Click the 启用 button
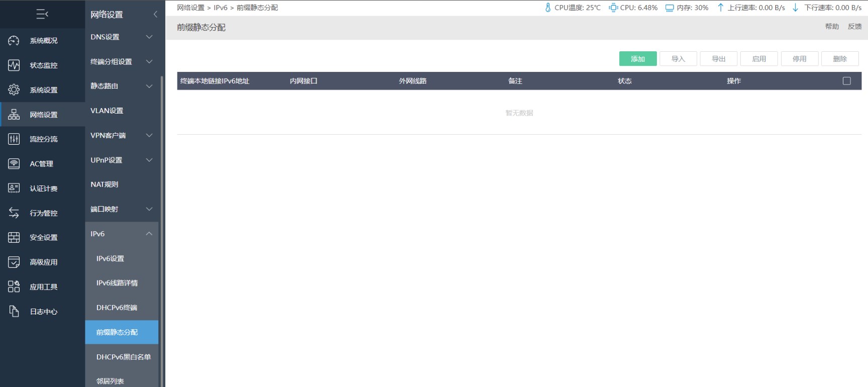The width and height of the screenshot is (868, 387). (759, 59)
